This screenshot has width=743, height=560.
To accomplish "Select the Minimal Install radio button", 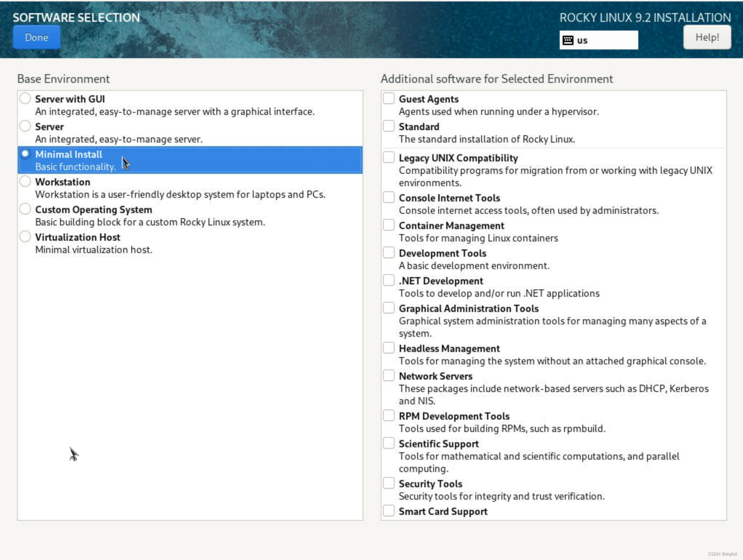I will pyautogui.click(x=25, y=153).
